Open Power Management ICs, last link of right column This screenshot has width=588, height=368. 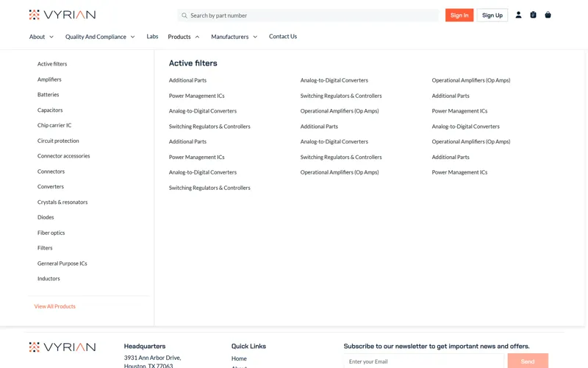pyautogui.click(x=460, y=172)
